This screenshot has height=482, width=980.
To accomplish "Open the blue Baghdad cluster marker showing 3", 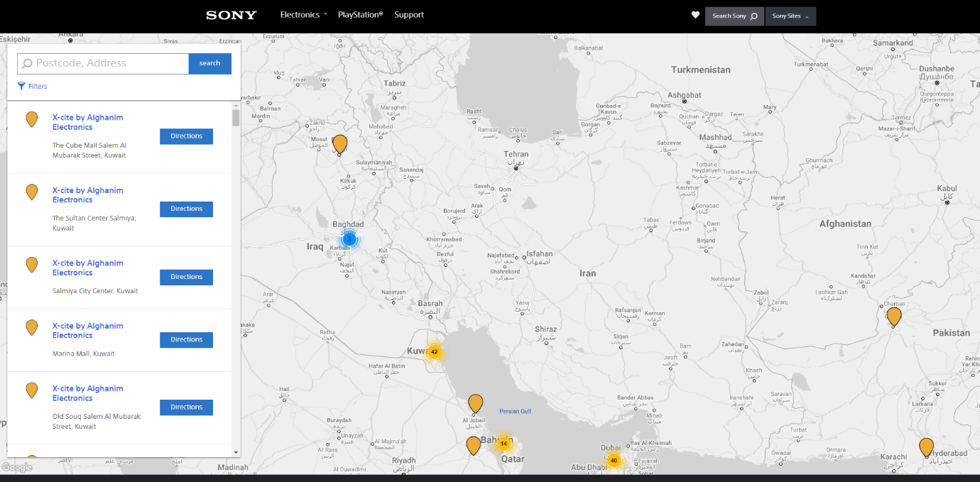I will click(x=349, y=239).
